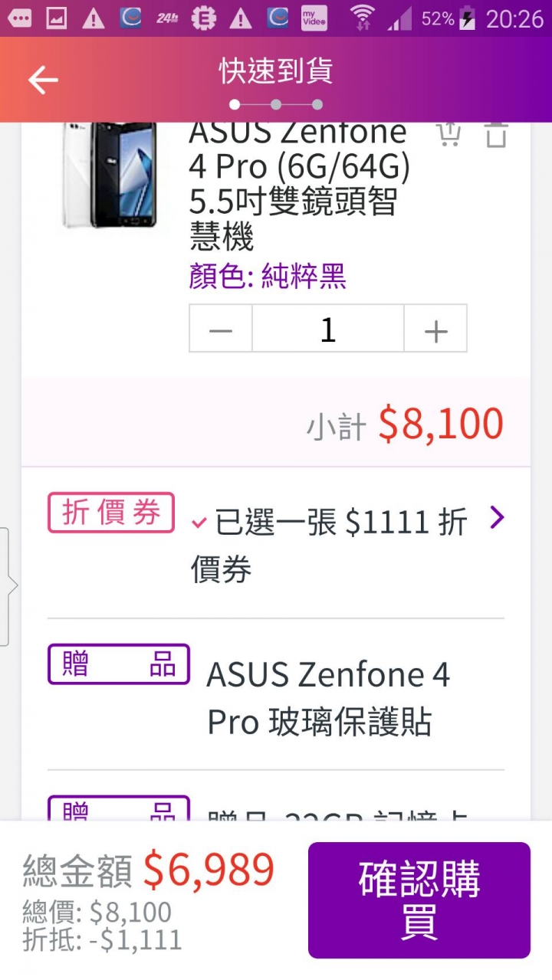Tap the Wi-Fi icon in status bar
The height and width of the screenshot is (980, 552).
(x=363, y=18)
